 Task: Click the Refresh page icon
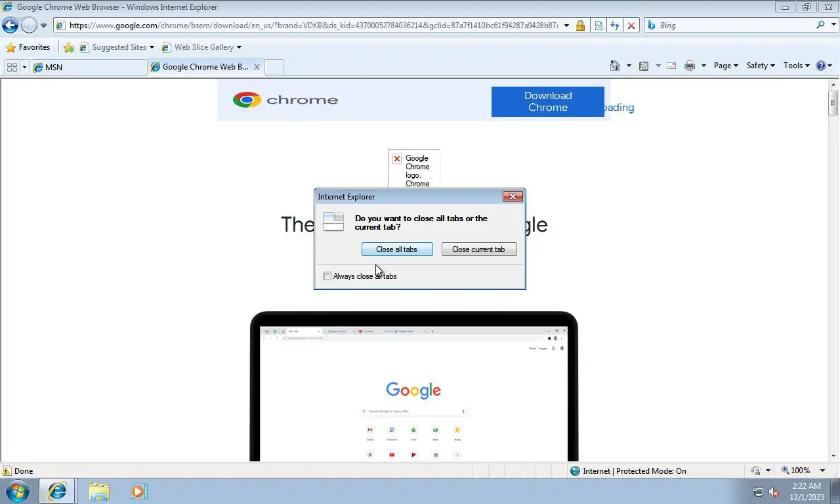pos(615,26)
